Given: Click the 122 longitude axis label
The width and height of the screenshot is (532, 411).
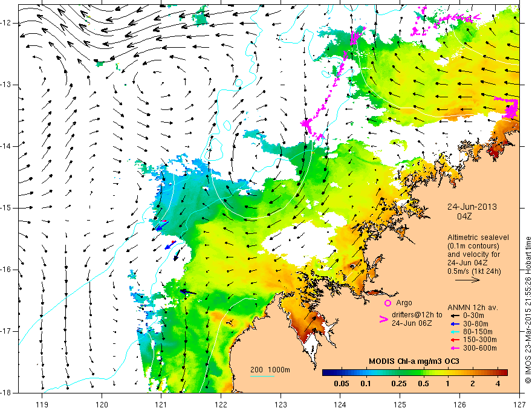Looking at the screenshot, I should pos(221,404).
